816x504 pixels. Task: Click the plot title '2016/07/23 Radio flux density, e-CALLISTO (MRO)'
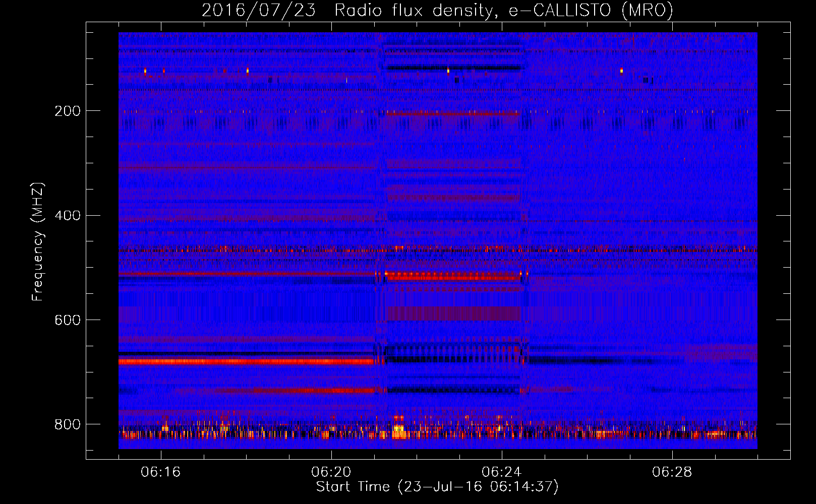coord(437,10)
